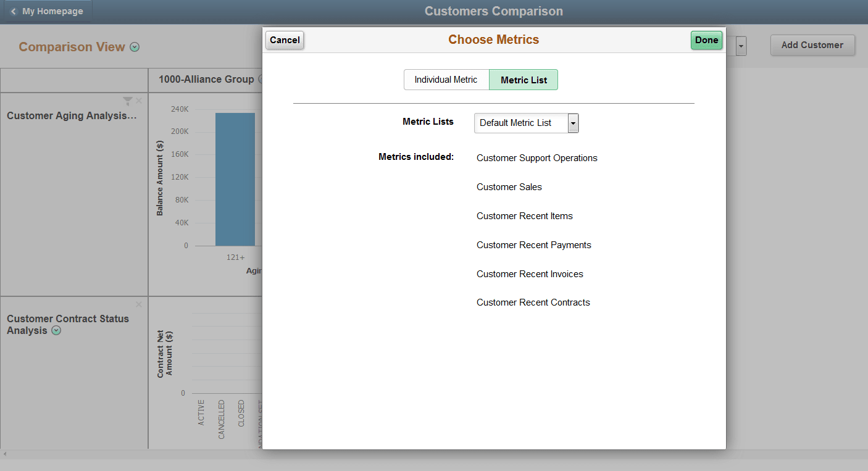Open the Comparison View options chevron
The image size is (868, 471).
pyautogui.click(x=134, y=46)
